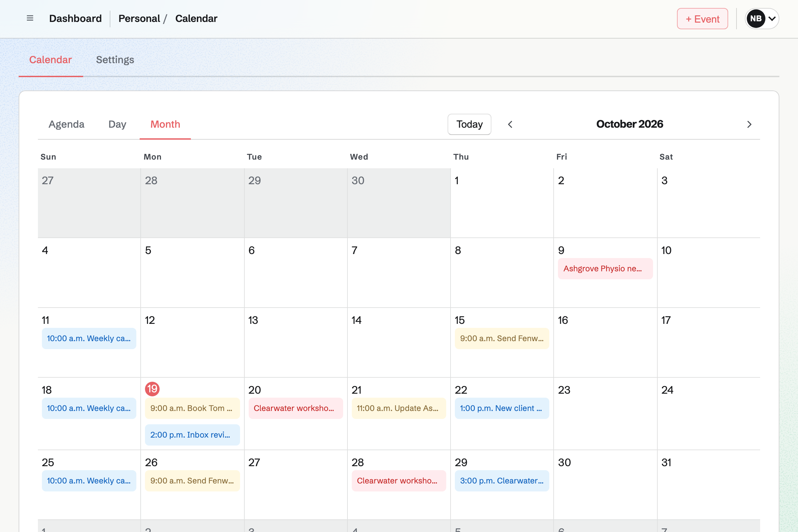This screenshot has width=798, height=532.
Task: Open Clearwater workshop event on October 28
Action: (x=399, y=481)
